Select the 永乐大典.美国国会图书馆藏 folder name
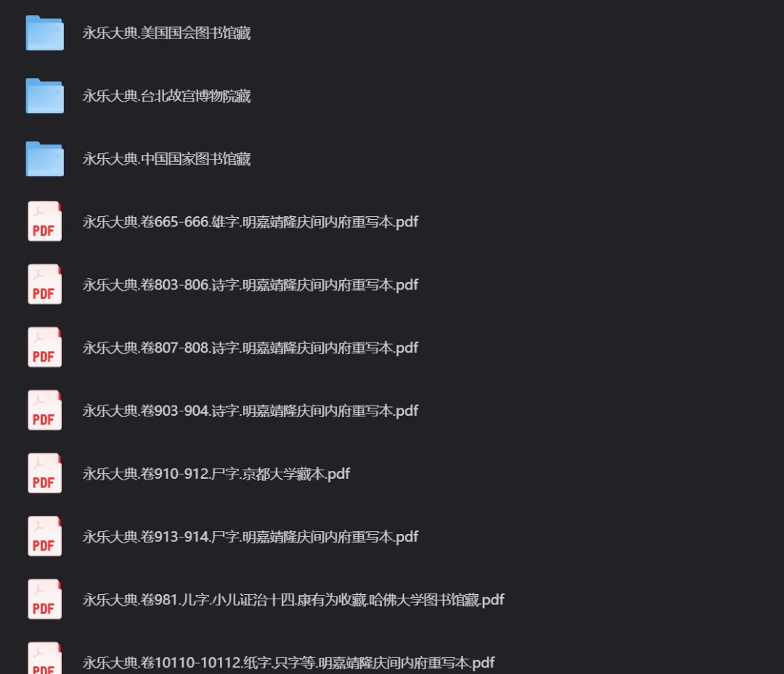The image size is (784, 674). [166, 33]
